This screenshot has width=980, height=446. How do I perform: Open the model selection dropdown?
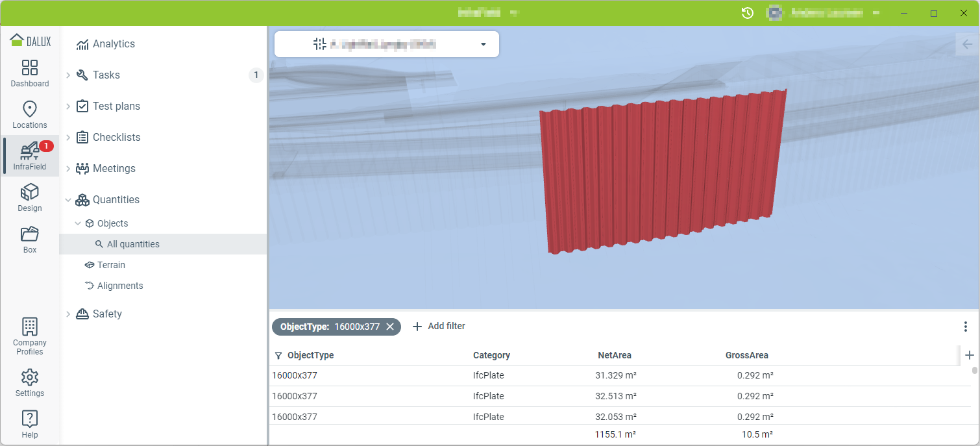pos(483,44)
